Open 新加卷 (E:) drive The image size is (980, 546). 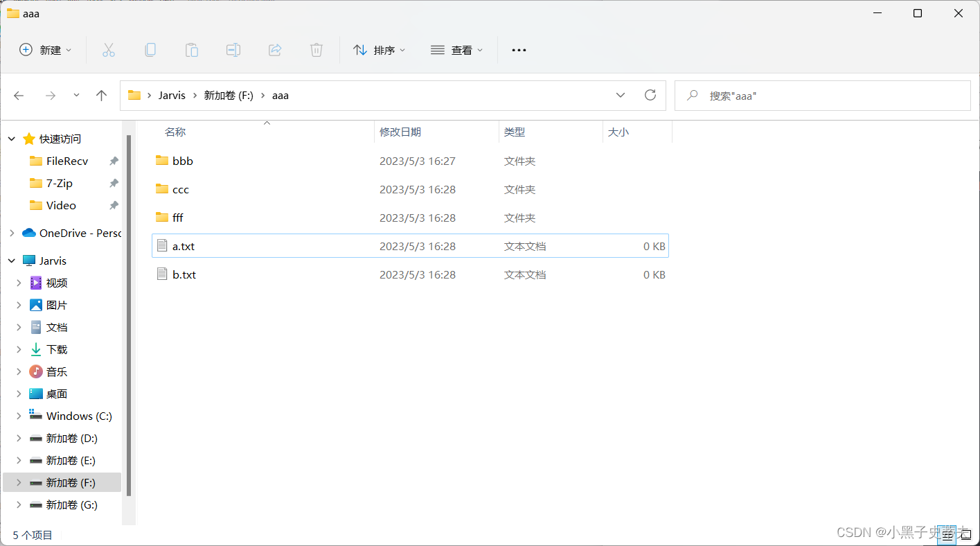point(71,460)
